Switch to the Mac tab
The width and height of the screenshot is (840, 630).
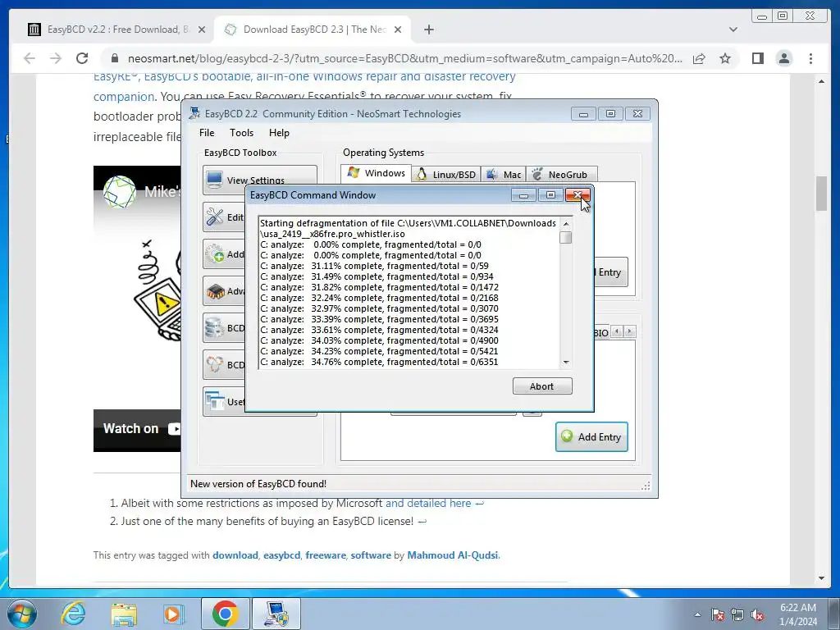coord(503,174)
